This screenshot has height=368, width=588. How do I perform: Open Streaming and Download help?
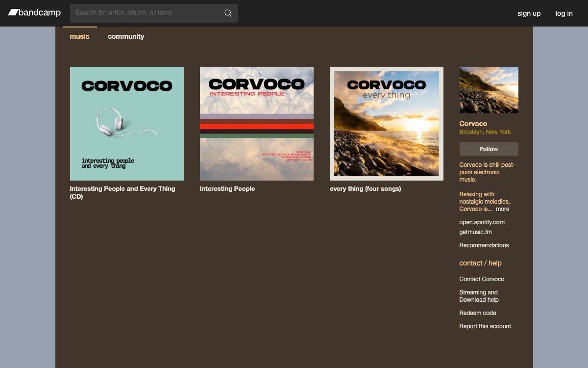pyautogui.click(x=479, y=296)
